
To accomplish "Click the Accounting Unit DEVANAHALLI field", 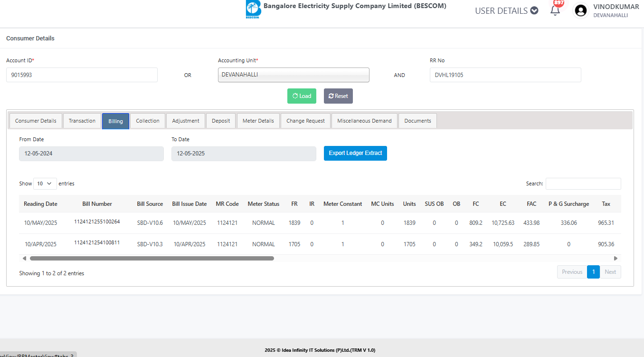I will (294, 75).
